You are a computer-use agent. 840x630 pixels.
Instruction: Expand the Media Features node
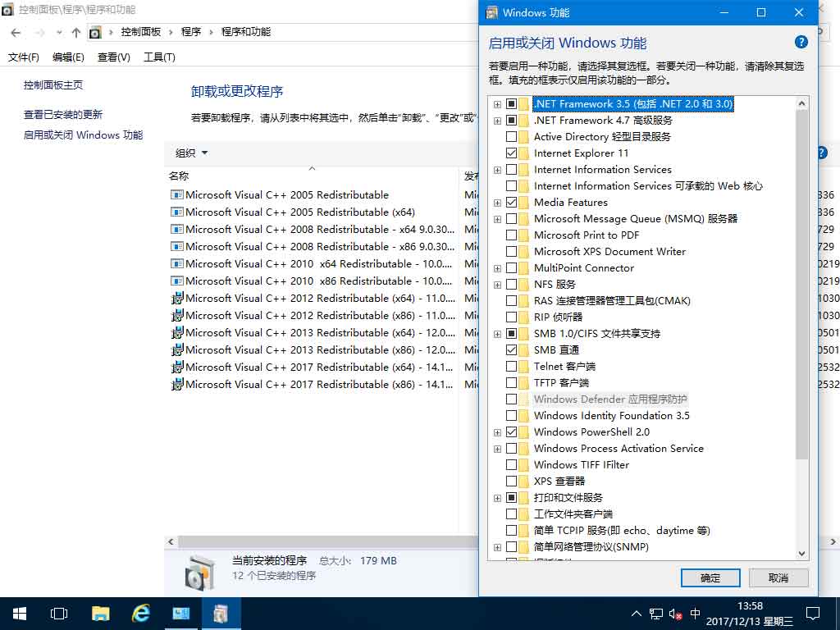(x=498, y=203)
